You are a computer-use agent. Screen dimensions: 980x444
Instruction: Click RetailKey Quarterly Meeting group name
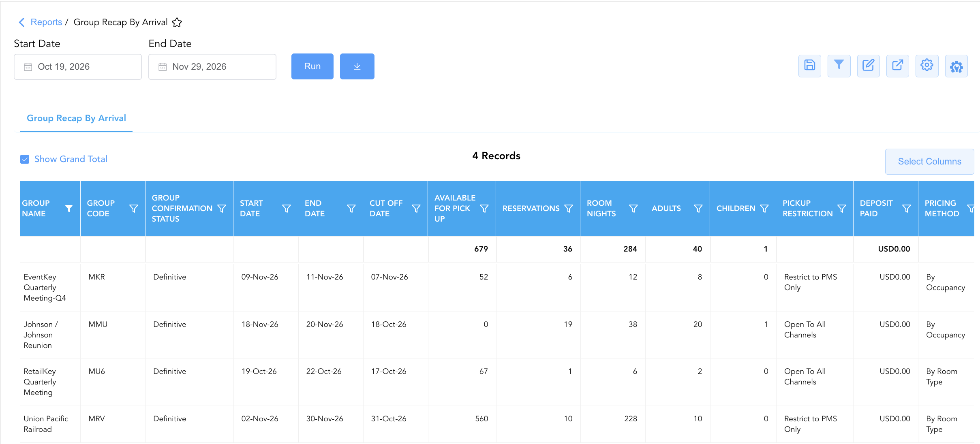pyautogui.click(x=40, y=382)
